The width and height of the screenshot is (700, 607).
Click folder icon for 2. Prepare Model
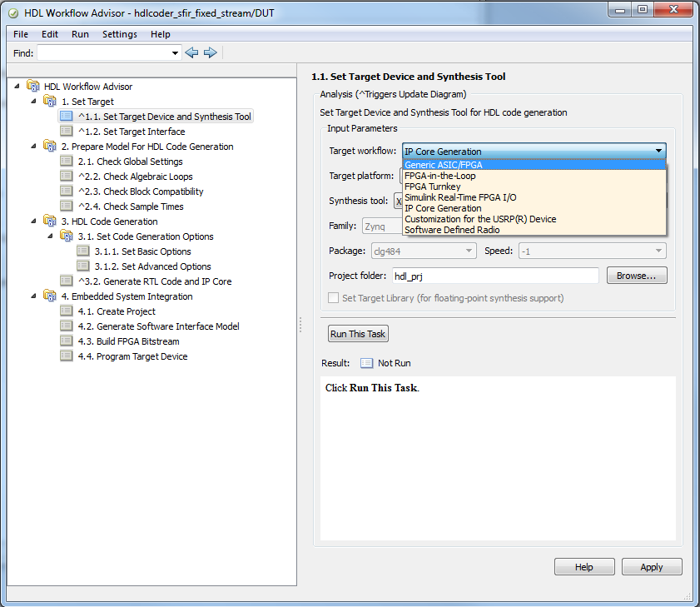point(50,146)
